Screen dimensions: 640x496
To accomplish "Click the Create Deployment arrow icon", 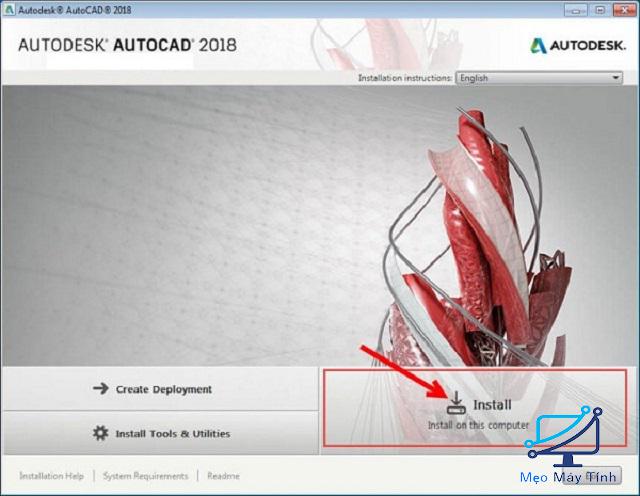I will click(x=101, y=388).
